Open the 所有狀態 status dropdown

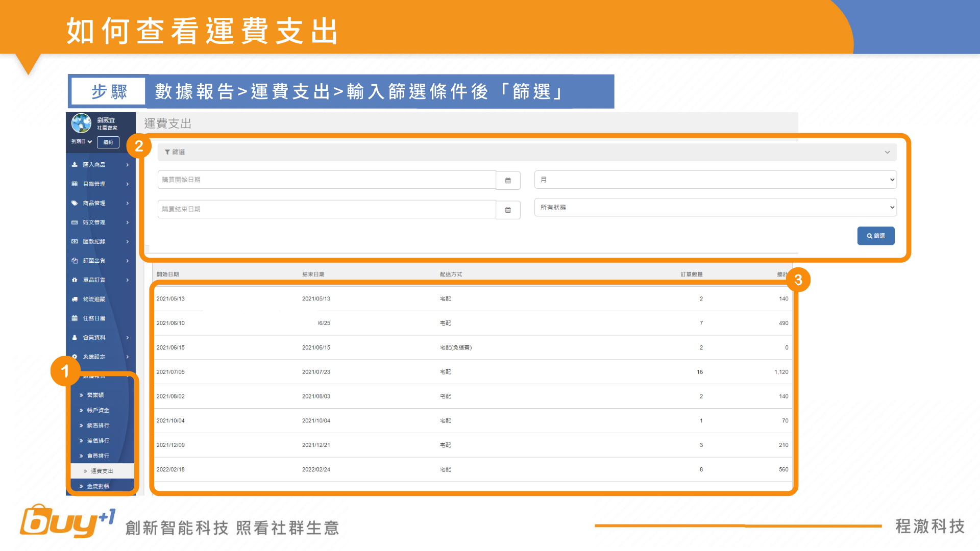point(715,207)
